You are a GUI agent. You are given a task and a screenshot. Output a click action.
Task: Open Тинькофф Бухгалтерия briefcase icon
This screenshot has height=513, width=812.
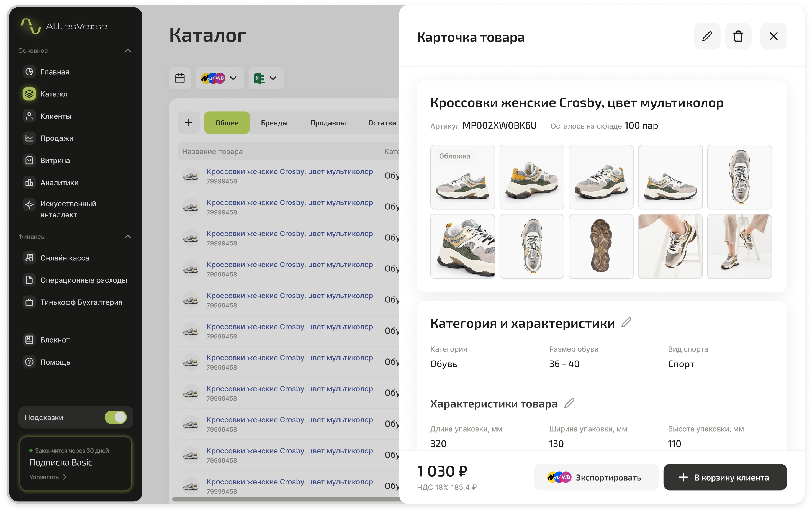[29, 302]
